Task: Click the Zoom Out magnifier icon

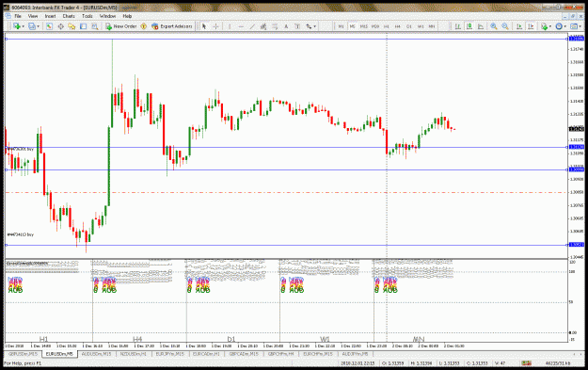Action: (x=505, y=26)
